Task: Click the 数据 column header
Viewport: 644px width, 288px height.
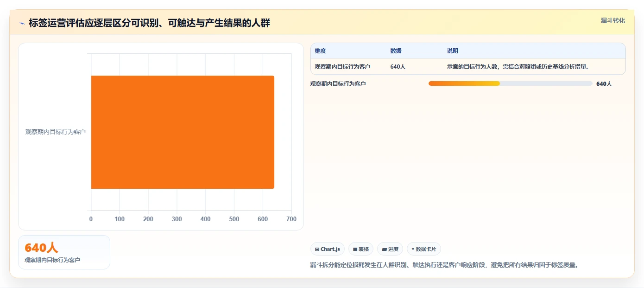Action: (396, 51)
